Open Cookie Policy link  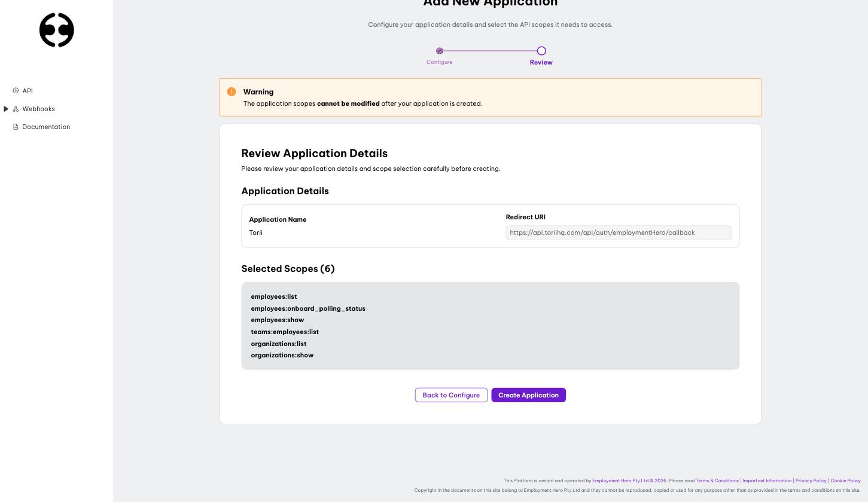click(846, 480)
